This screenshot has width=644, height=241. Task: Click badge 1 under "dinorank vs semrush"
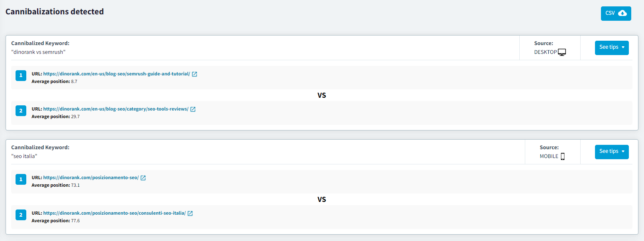(21, 75)
